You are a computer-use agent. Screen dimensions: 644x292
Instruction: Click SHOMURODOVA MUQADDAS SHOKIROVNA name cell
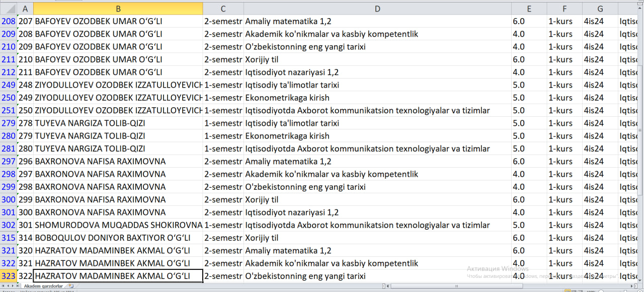(x=118, y=225)
